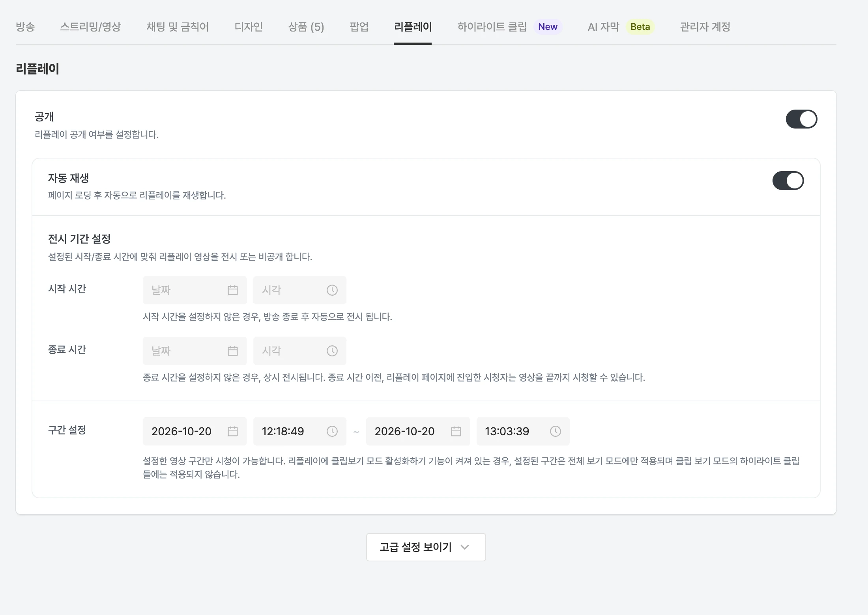This screenshot has width=868, height=615.
Task: Switch to 관리자 계정 tab
Action: point(705,27)
